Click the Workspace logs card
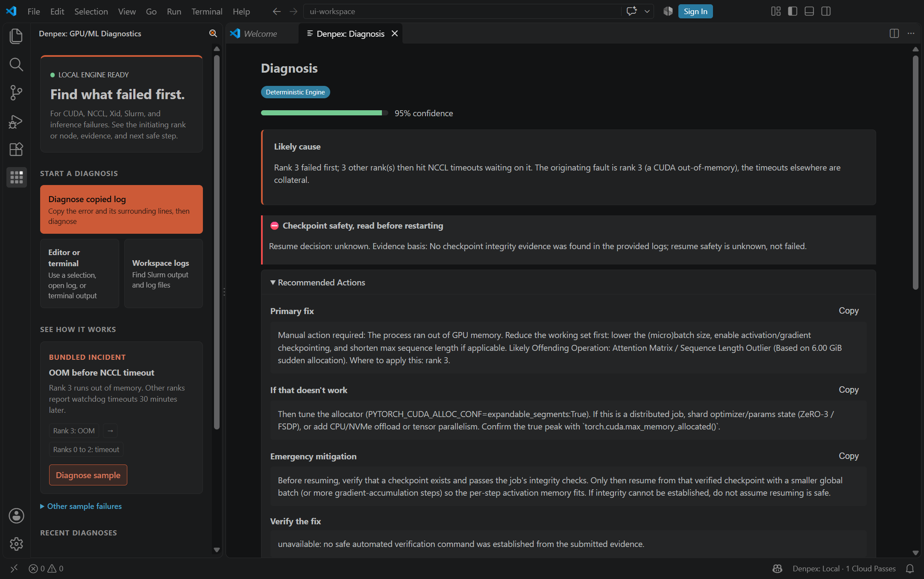Viewport: 924px width, 579px height. [163, 273]
